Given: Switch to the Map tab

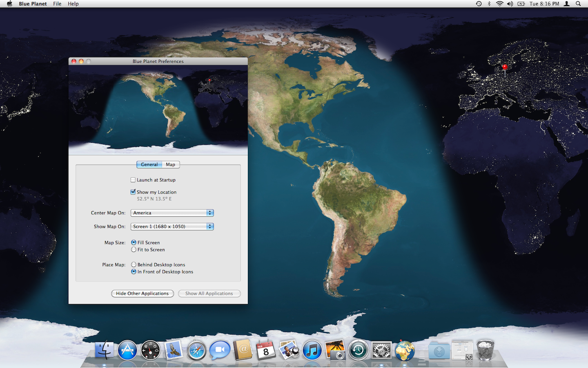Looking at the screenshot, I should [x=171, y=165].
